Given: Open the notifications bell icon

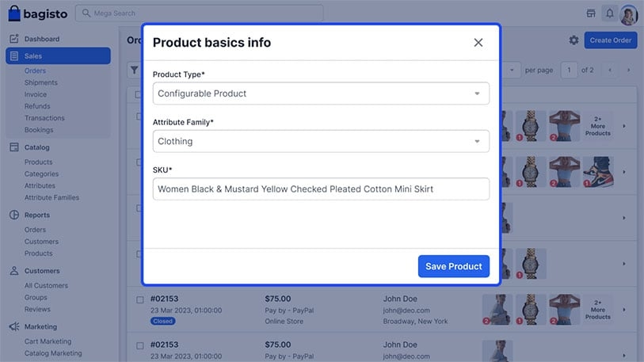Looking at the screenshot, I should tap(609, 13).
